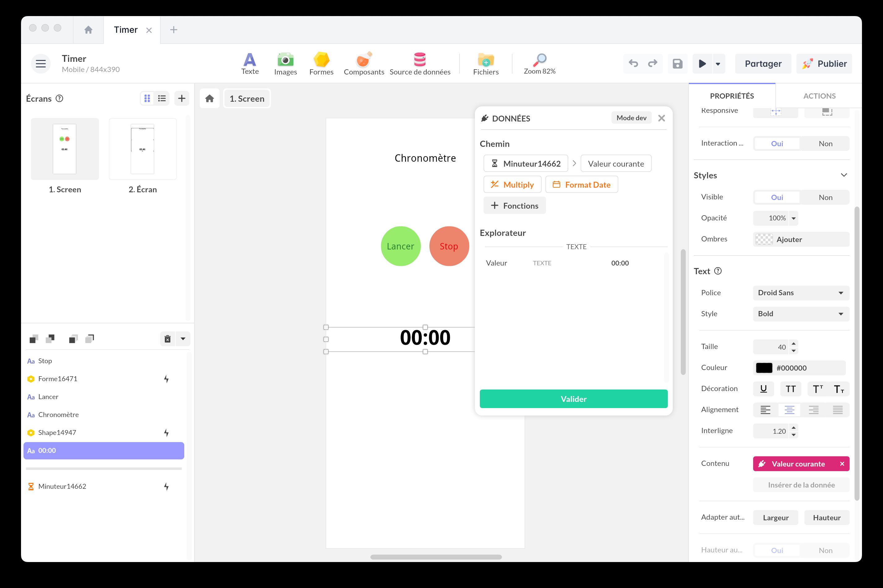
Task: Open the Images tool
Action: pyautogui.click(x=285, y=63)
